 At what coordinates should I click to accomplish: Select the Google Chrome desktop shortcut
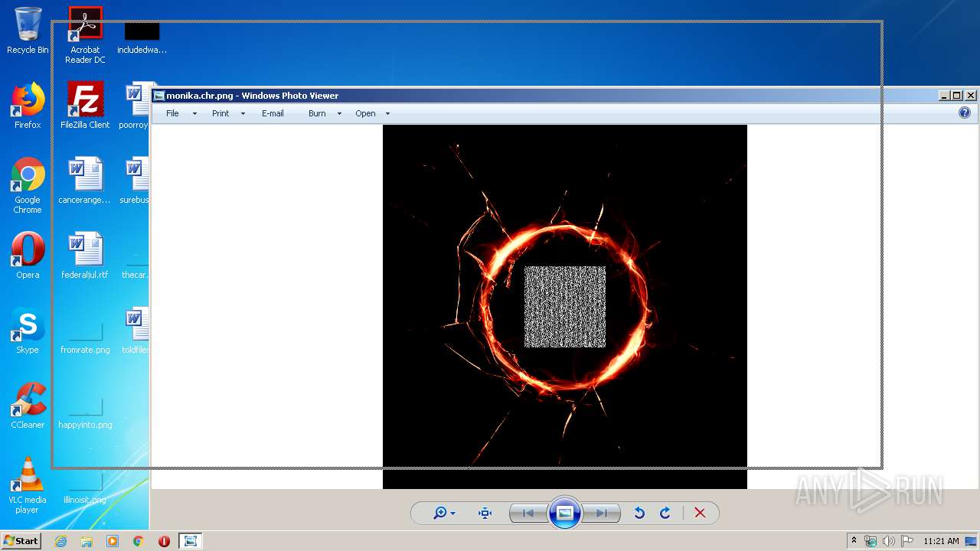(28, 186)
